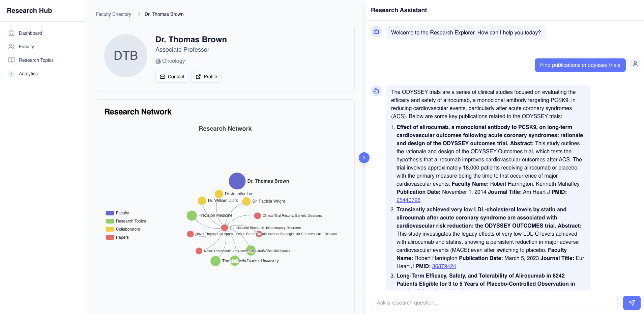This screenshot has height=314, width=644.
Task: Click the user avatar icon beside the query
Action: pyautogui.click(x=635, y=64)
